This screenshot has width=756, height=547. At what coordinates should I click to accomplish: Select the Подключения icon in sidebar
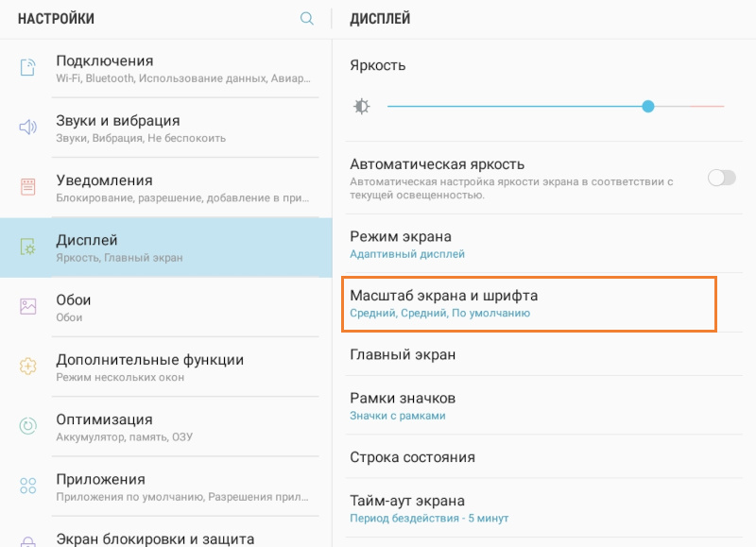click(x=29, y=66)
